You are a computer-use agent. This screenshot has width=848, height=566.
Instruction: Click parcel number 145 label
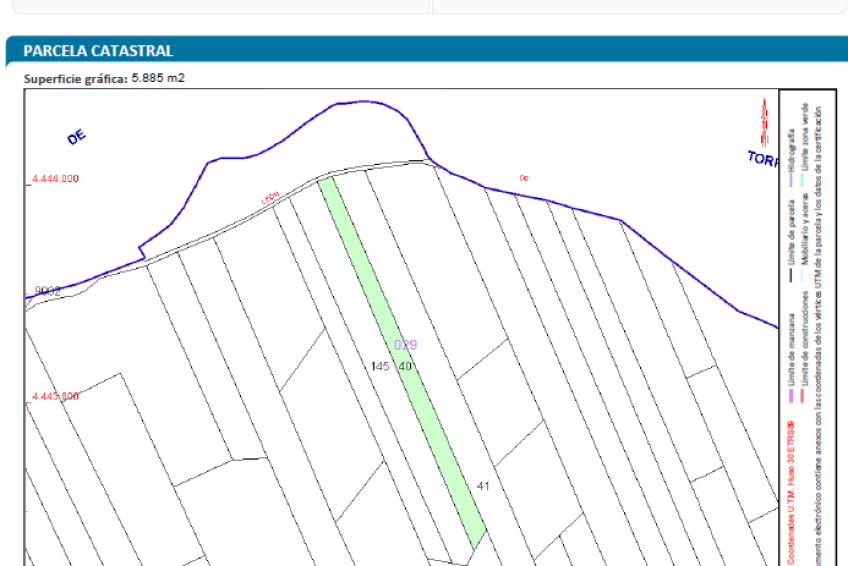(x=379, y=367)
